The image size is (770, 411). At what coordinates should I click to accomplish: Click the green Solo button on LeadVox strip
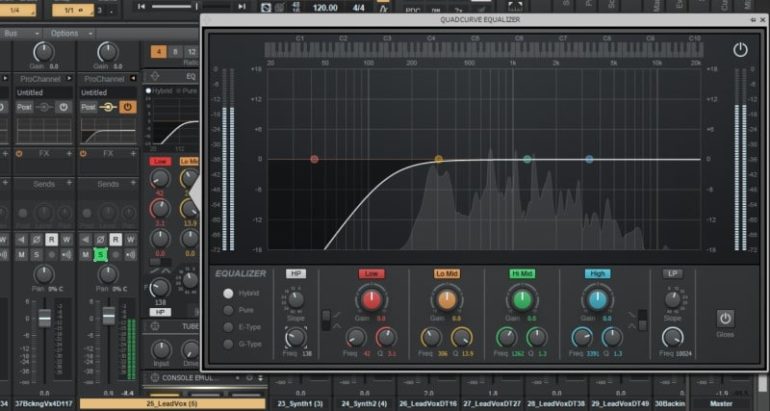[x=100, y=255]
